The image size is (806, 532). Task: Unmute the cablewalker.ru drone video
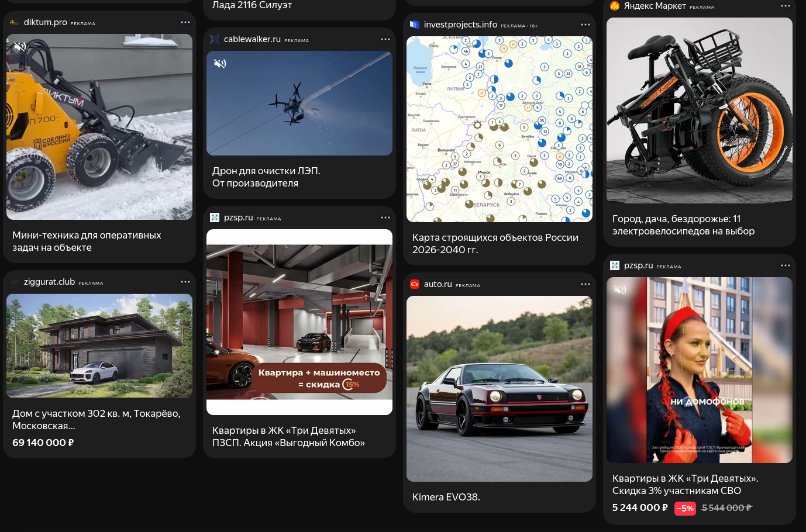point(220,64)
